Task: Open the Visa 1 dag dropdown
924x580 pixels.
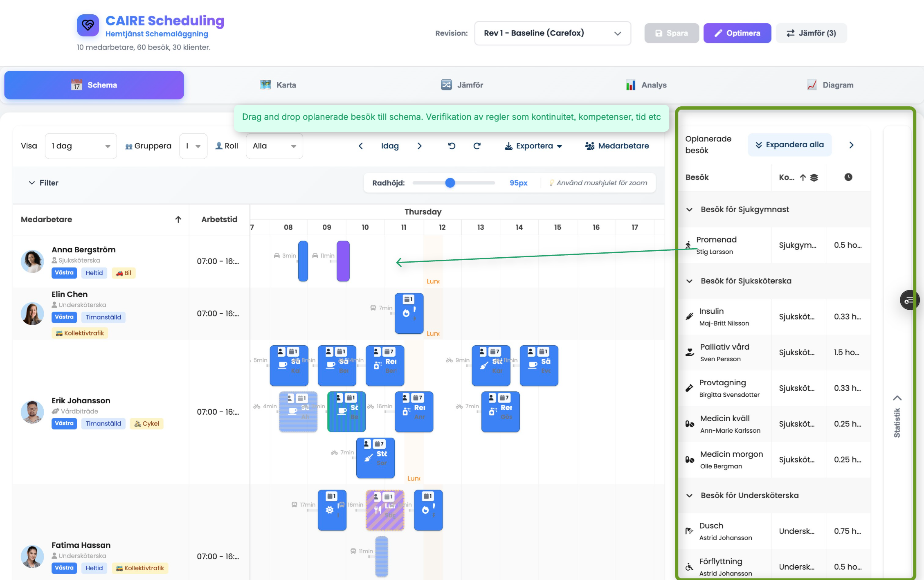Action: tap(81, 146)
